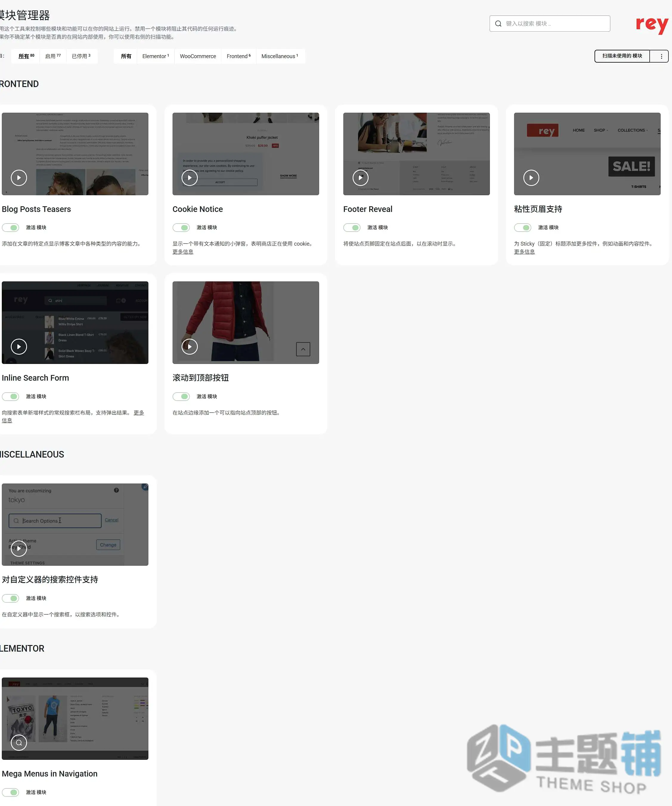Click the 粘性页眉支持 SALE thumbnail image
This screenshot has width=672, height=806.
587,154
